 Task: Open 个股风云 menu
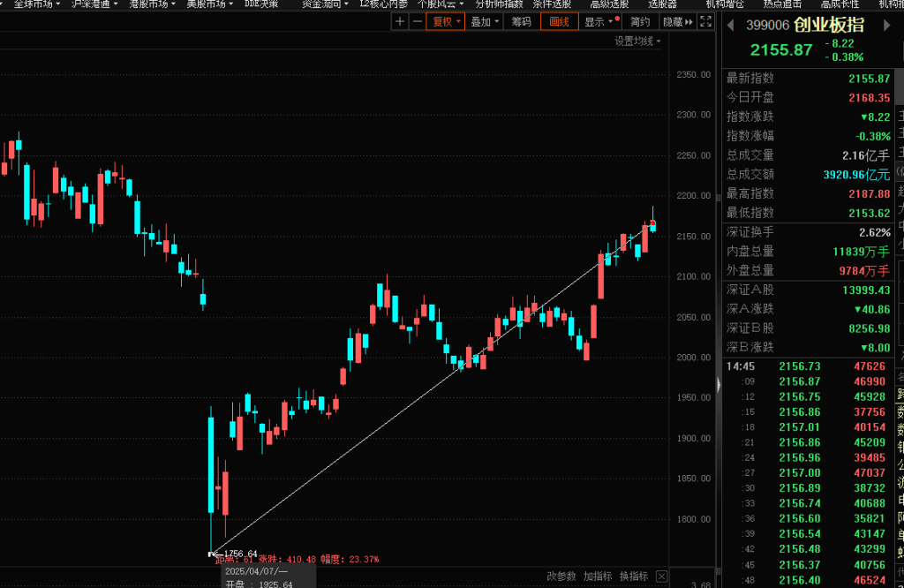(x=441, y=4)
